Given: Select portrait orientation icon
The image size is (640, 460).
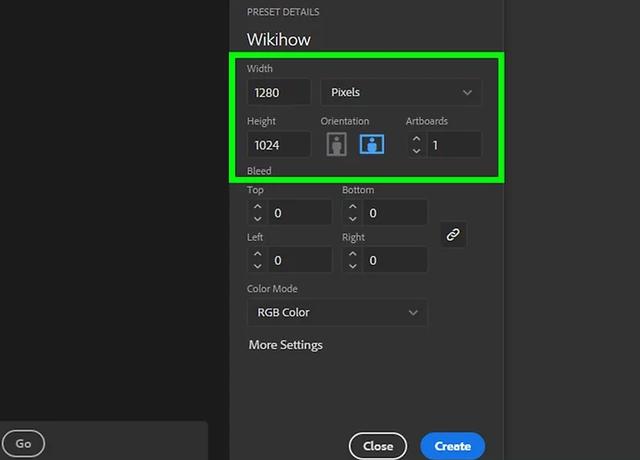Looking at the screenshot, I should [x=336, y=144].
